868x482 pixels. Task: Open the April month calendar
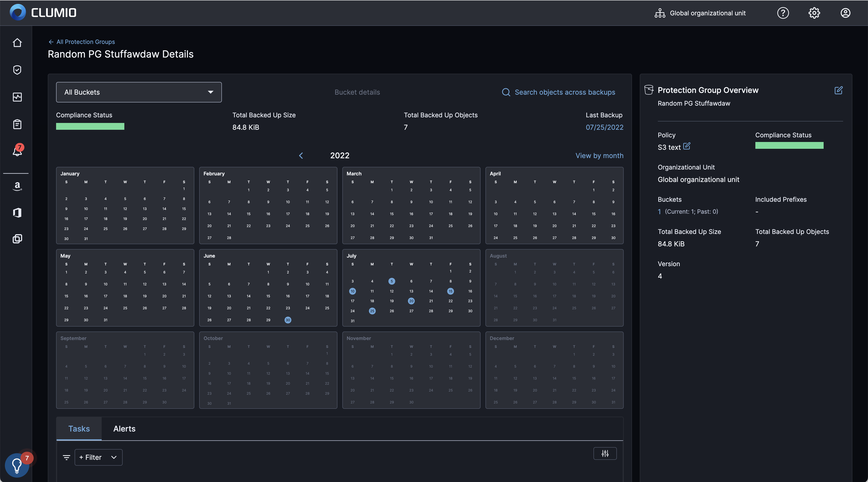coord(554,205)
